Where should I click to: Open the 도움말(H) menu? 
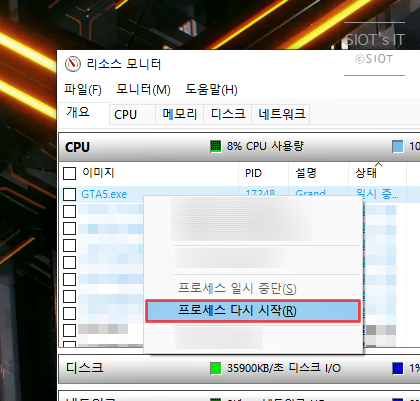[211, 90]
